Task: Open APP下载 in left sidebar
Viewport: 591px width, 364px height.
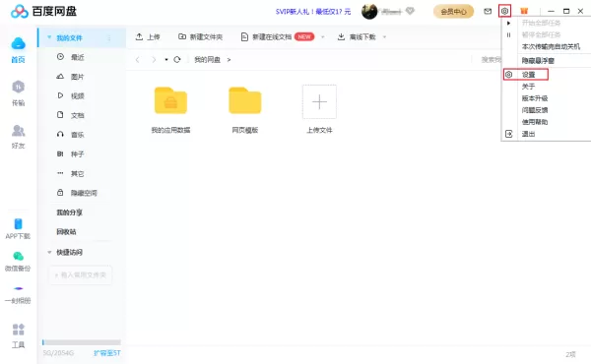Action: [18, 228]
